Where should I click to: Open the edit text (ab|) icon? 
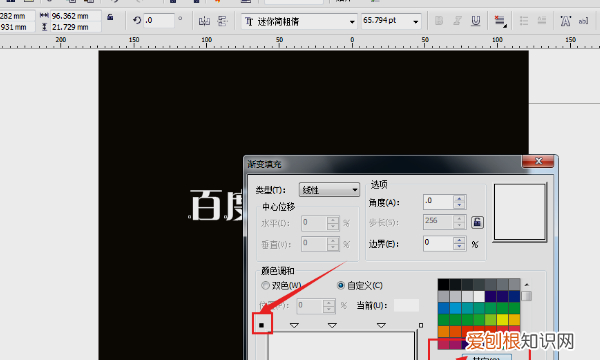(583, 21)
